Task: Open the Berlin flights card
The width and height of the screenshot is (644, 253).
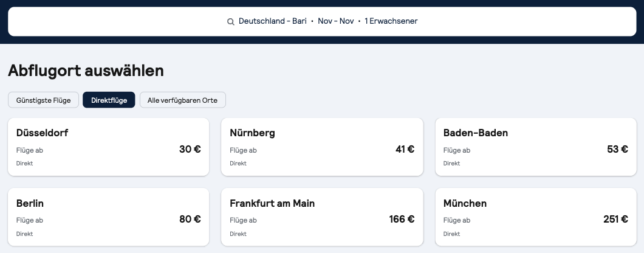Action: (109, 217)
